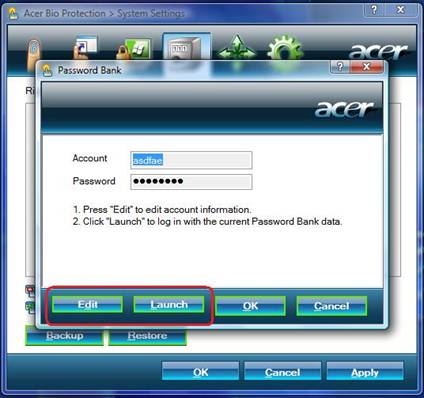The image size is (424, 398).
Task: Click the Account field containing asdfae
Action: point(191,160)
